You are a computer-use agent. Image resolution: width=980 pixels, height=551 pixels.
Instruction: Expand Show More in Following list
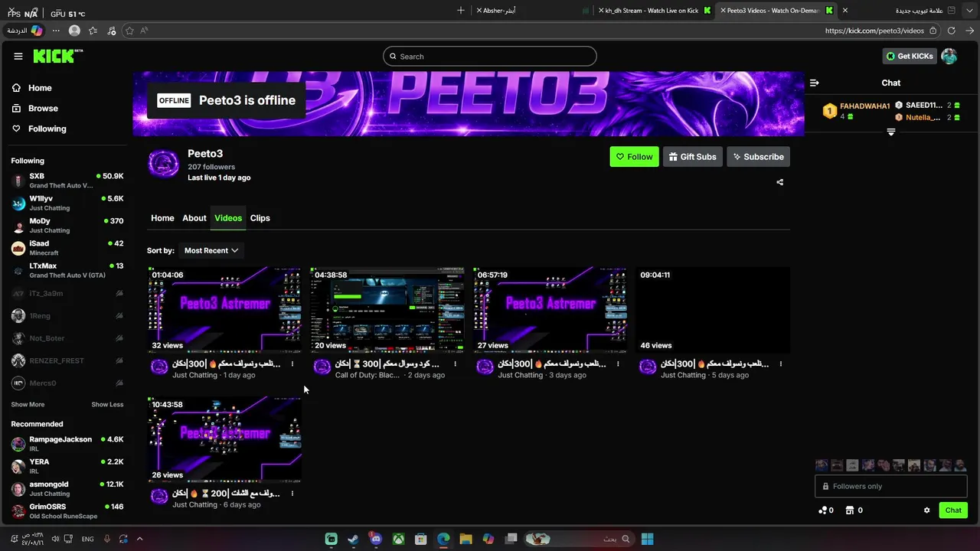[28, 404]
